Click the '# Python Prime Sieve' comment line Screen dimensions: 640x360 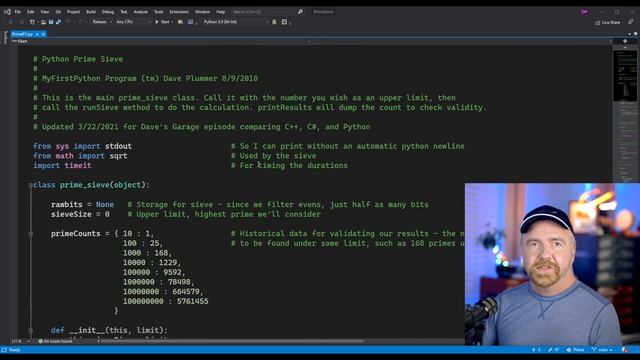(x=78, y=59)
